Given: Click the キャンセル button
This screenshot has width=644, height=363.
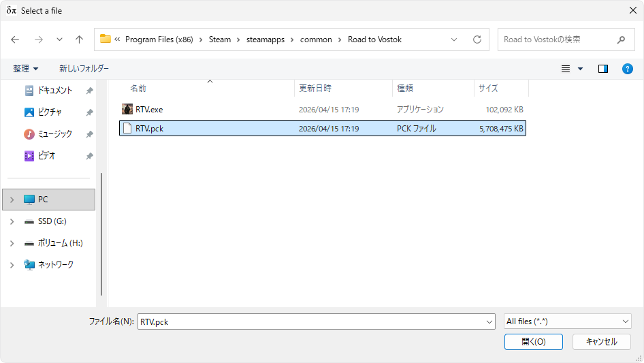Looking at the screenshot, I should click(x=601, y=342).
